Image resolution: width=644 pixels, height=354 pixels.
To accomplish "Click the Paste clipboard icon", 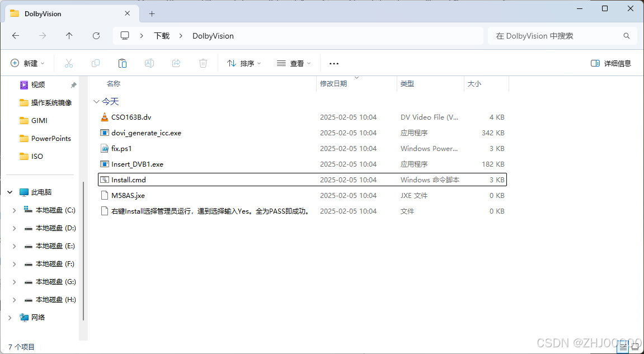I will tap(123, 63).
